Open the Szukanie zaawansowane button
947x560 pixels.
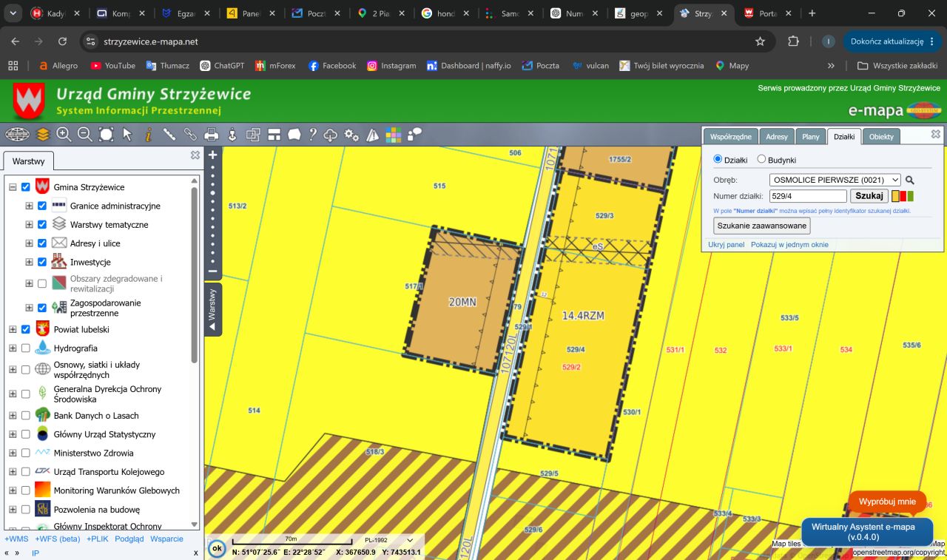tap(762, 226)
